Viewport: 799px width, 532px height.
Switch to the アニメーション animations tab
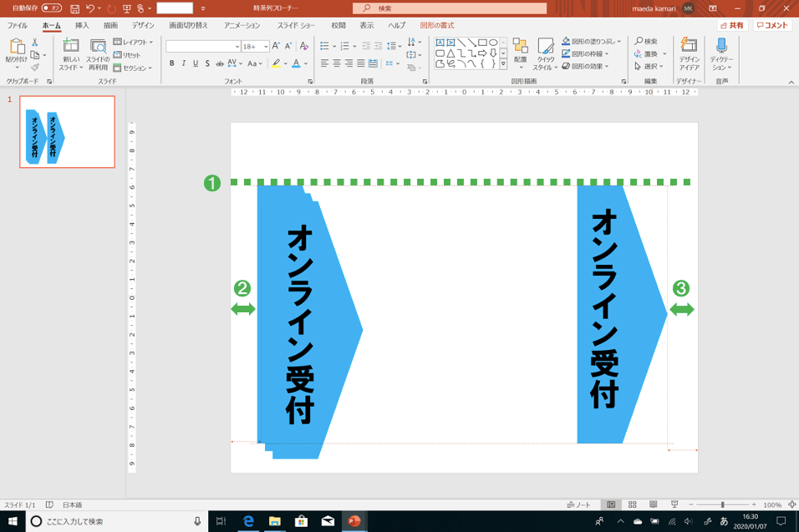click(242, 25)
